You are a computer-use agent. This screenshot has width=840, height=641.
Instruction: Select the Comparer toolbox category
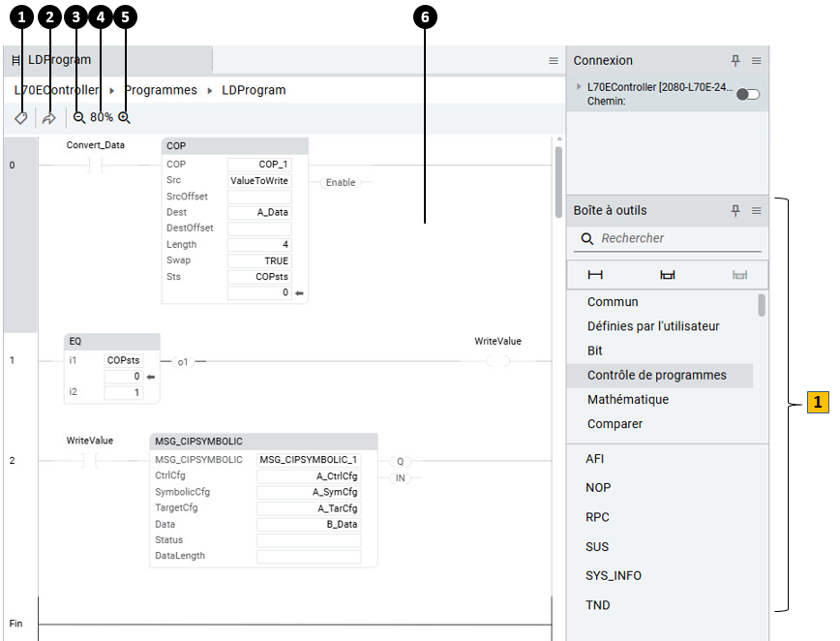click(x=615, y=424)
